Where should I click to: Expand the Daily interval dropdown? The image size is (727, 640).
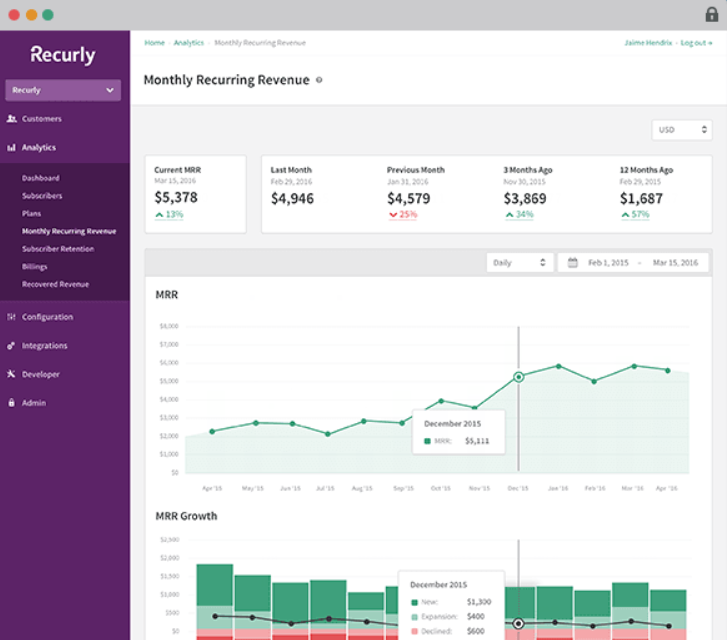click(519, 262)
